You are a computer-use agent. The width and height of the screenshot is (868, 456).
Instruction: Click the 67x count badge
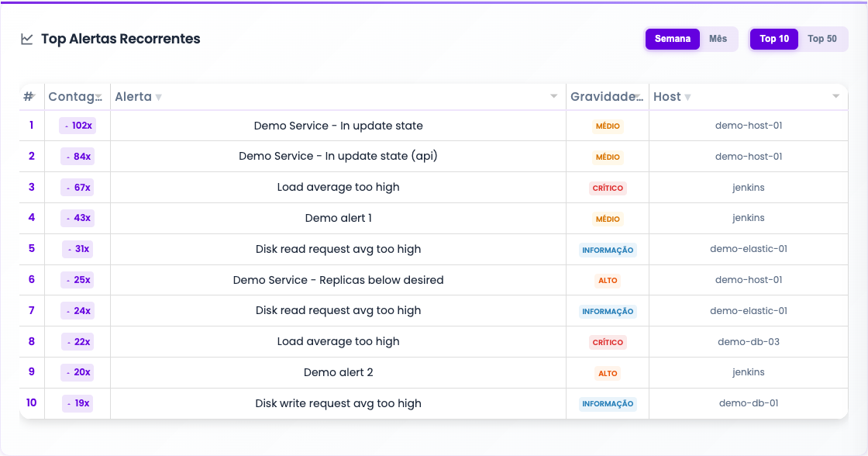[77, 188]
